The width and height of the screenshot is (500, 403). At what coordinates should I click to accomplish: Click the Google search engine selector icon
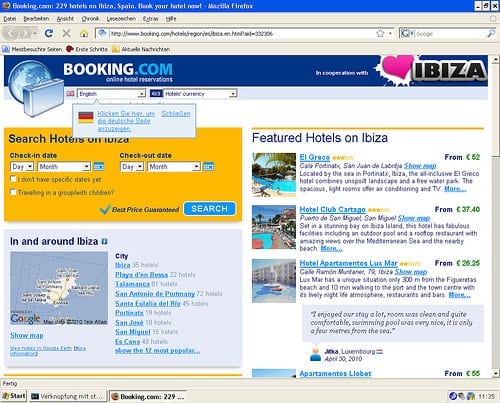pyautogui.click(x=406, y=33)
